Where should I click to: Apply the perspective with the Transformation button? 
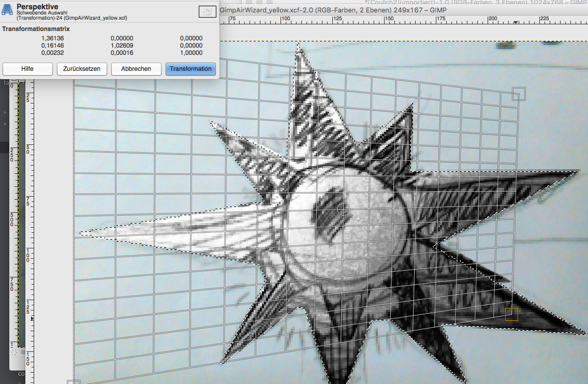190,69
